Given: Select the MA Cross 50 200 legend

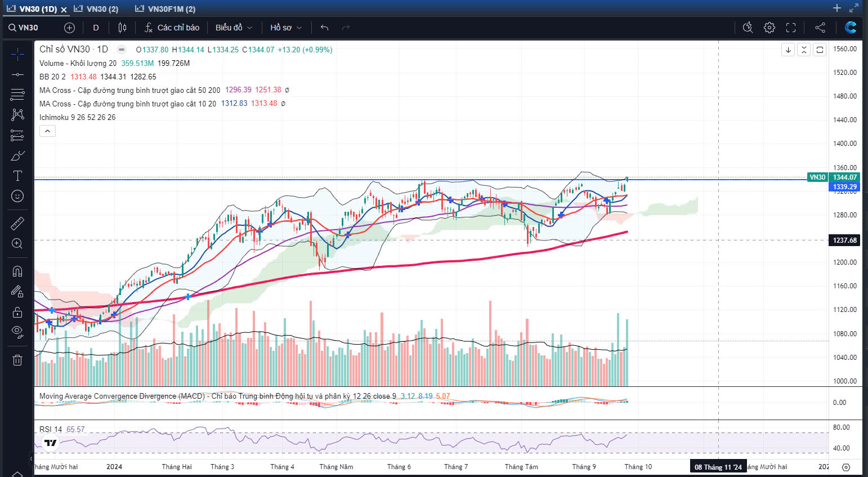Looking at the screenshot, I should point(129,90).
